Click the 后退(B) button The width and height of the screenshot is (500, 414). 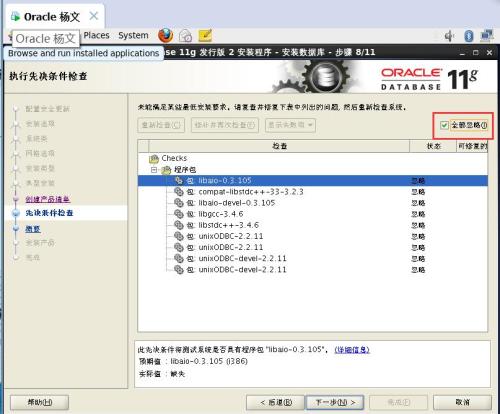[275, 402]
